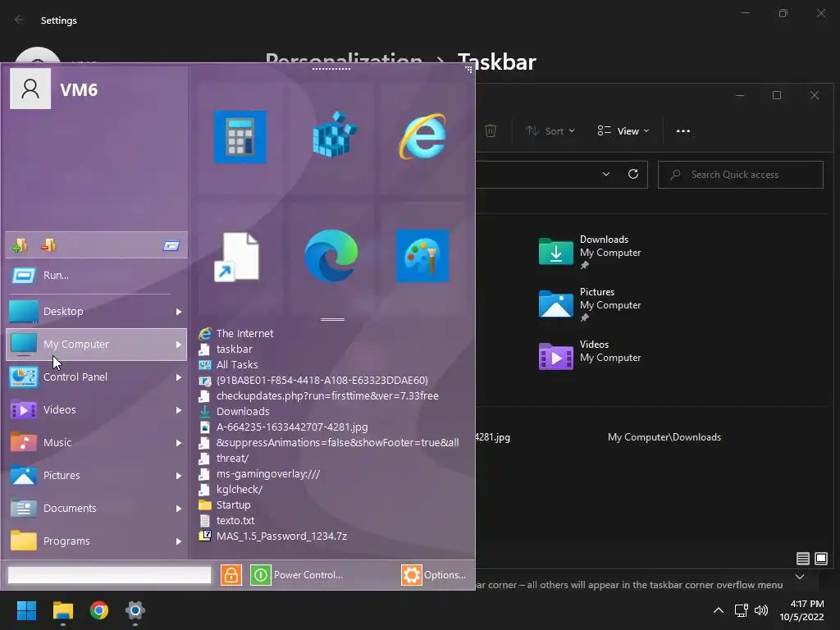Switch to large icons view in Explorer

(x=820, y=559)
